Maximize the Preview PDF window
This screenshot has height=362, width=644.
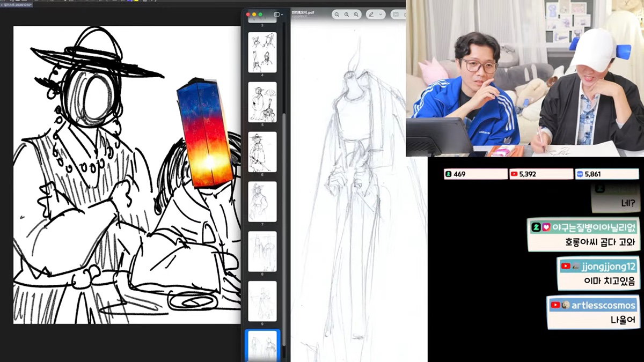tap(261, 14)
